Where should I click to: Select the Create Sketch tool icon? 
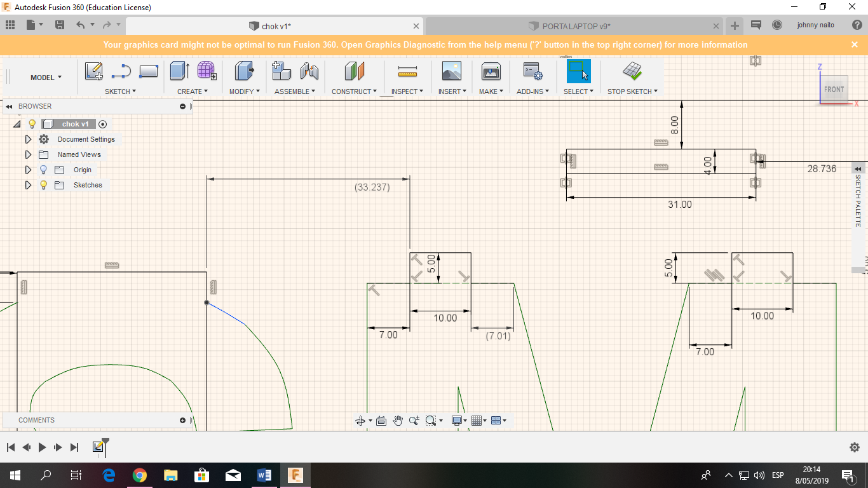click(94, 71)
